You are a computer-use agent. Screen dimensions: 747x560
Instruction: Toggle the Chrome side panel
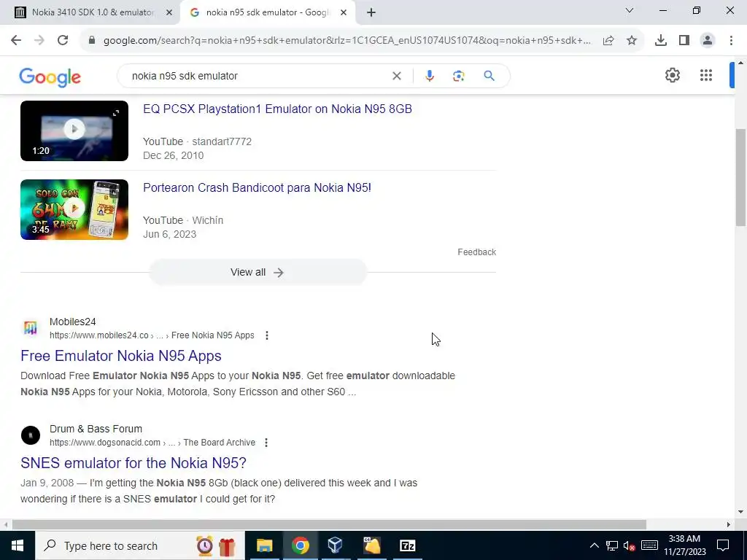(x=684, y=41)
